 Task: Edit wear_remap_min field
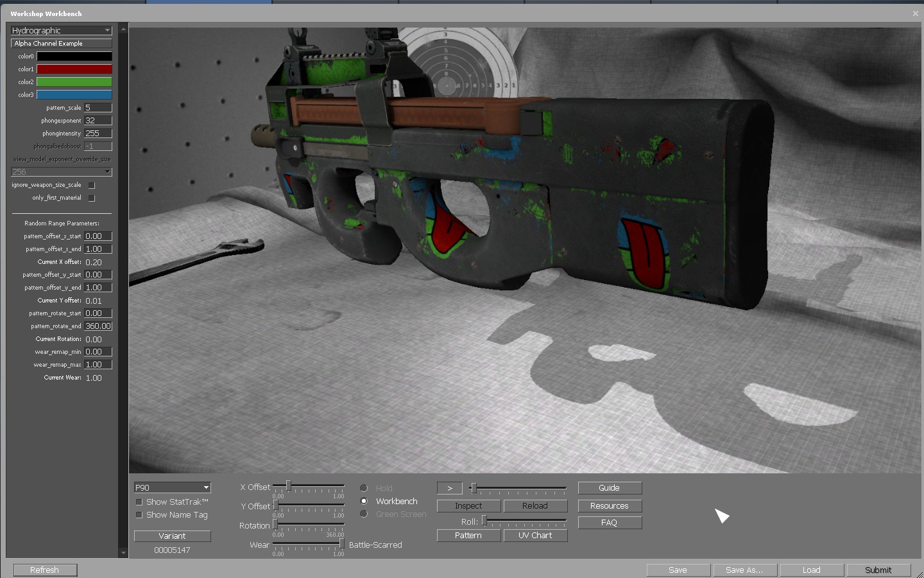coord(98,351)
